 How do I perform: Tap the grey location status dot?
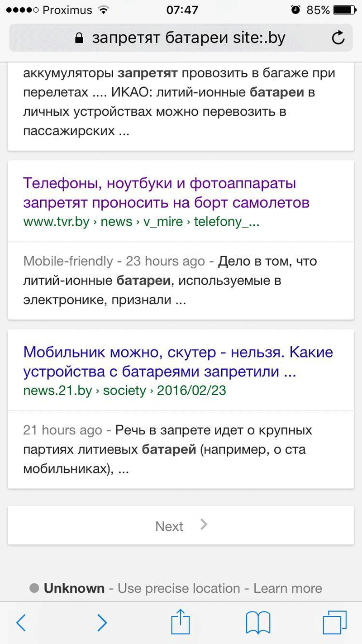click(x=34, y=588)
